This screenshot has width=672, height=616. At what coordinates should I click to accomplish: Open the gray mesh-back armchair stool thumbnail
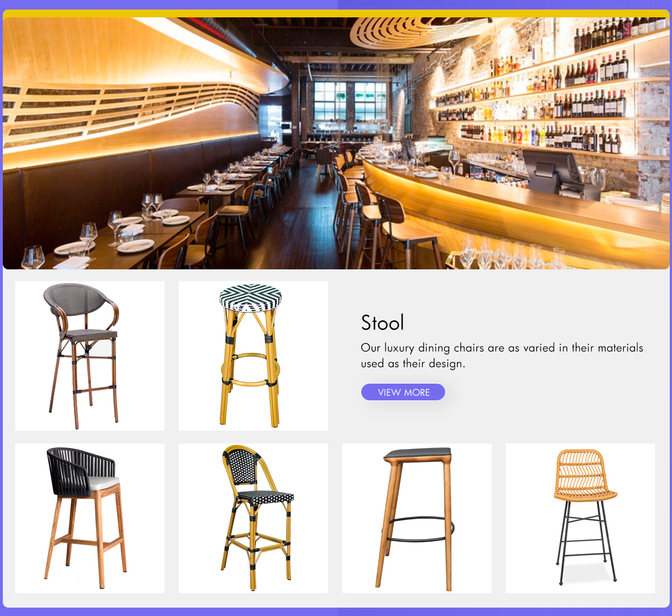click(90, 356)
